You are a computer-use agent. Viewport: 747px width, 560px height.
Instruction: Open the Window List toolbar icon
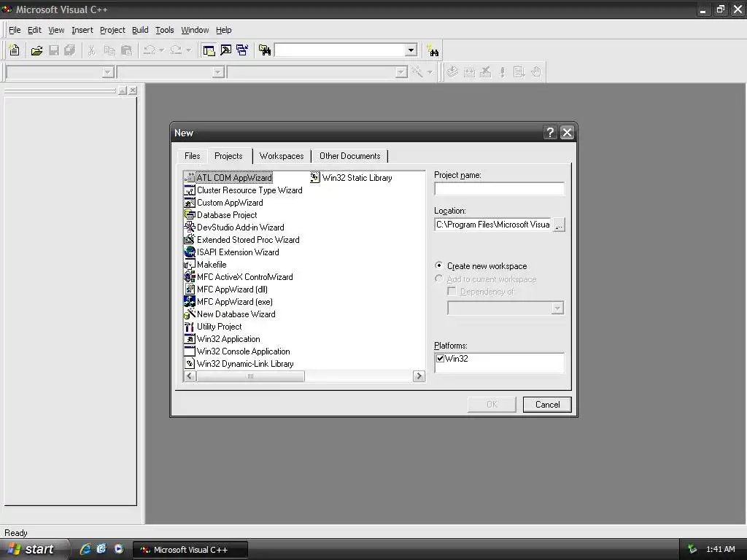[x=242, y=50]
